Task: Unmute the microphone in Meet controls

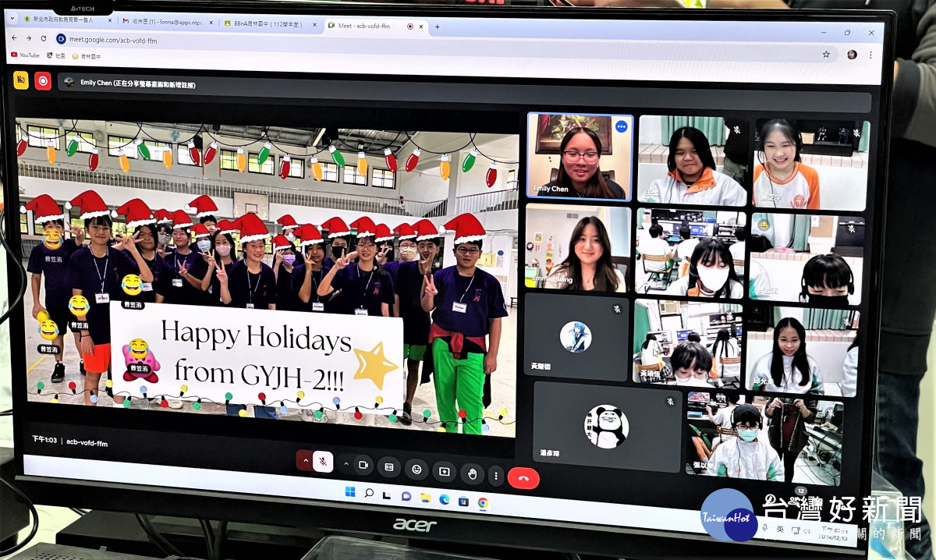Action: [x=323, y=462]
